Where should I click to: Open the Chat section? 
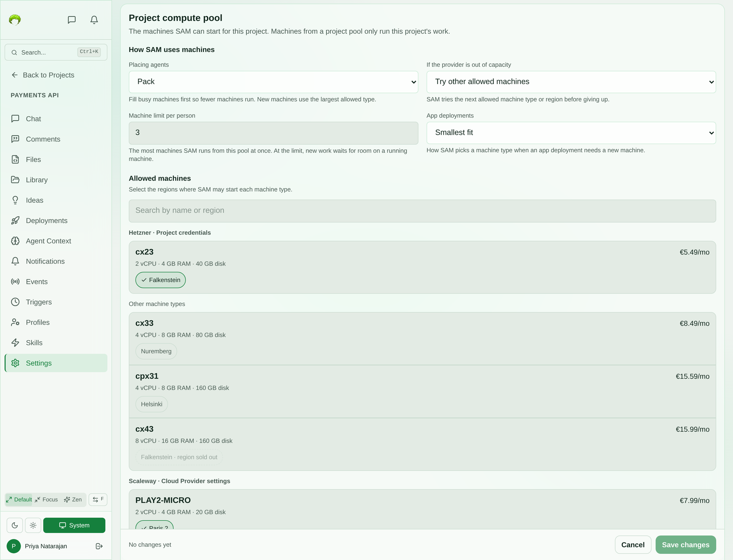click(x=56, y=119)
